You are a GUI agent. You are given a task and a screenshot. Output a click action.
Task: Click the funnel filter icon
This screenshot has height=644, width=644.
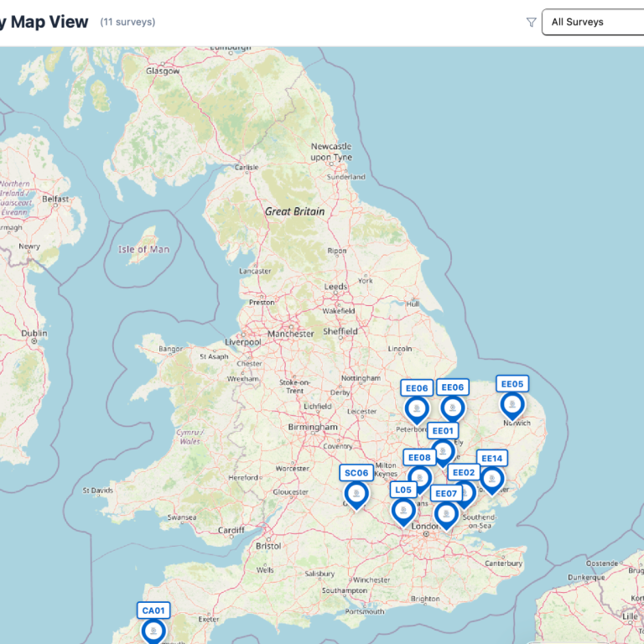click(531, 23)
